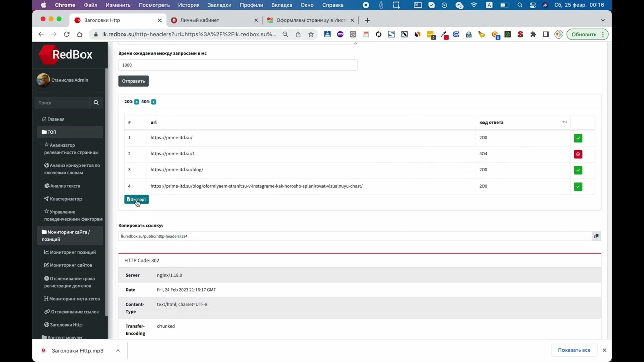Open Заголовки Http sidebar link
The height and width of the screenshot is (362, 644).
(63, 325)
